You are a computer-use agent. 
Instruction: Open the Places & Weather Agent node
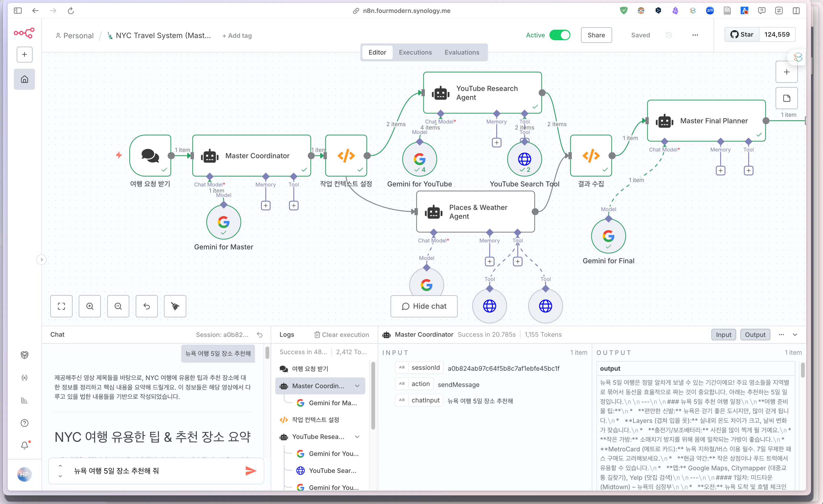click(x=476, y=212)
